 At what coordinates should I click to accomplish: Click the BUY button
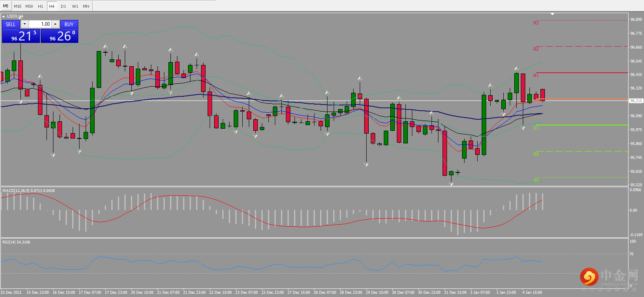tap(69, 25)
